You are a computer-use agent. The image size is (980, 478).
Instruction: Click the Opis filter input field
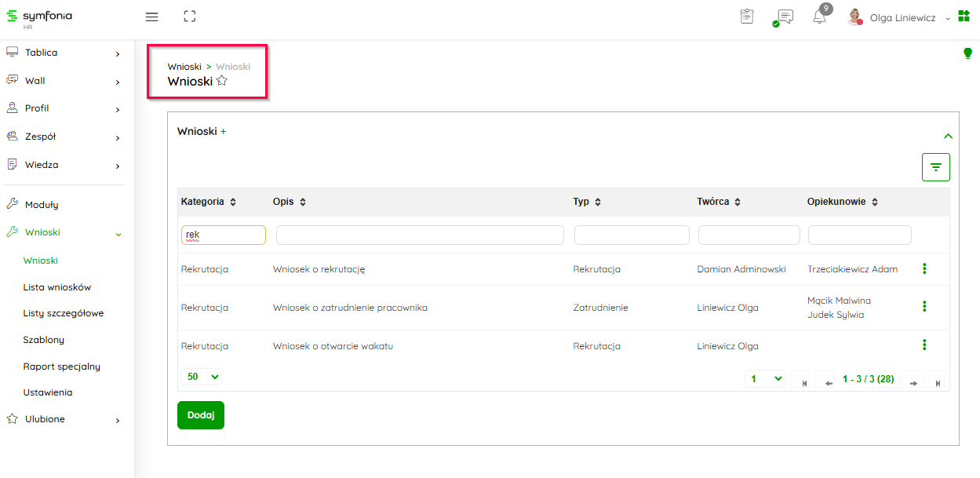(x=420, y=235)
